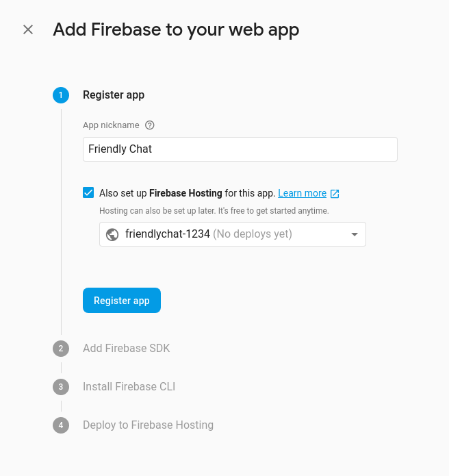Image resolution: width=449 pixels, height=476 pixels.
Task: Uncheck the Firebase Hosting setup checkbox
Action: pos(88,192)
